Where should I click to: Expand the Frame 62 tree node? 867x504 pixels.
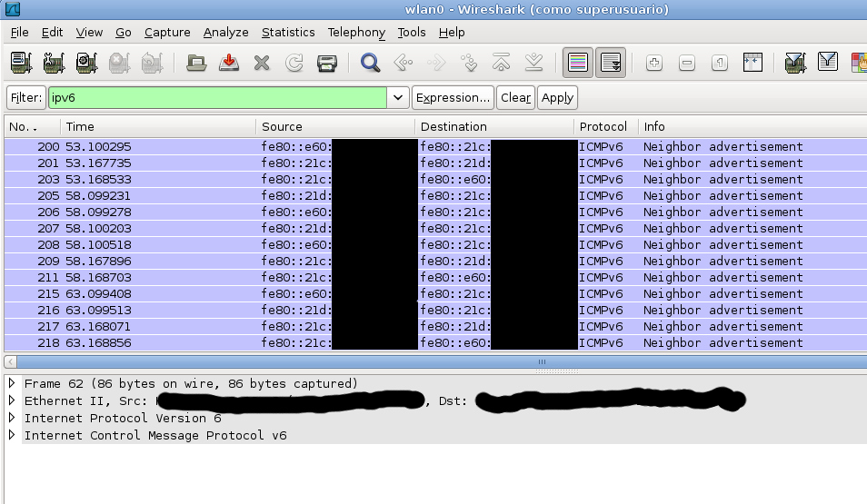12,382
